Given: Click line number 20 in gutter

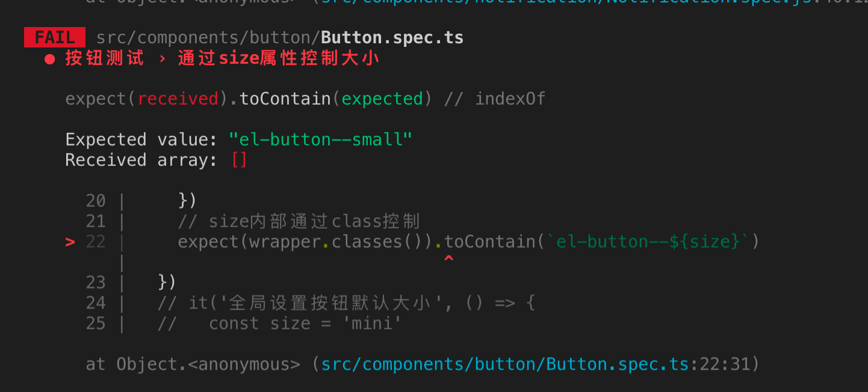Looking at the screenshot, I should [x=96, y=200].
